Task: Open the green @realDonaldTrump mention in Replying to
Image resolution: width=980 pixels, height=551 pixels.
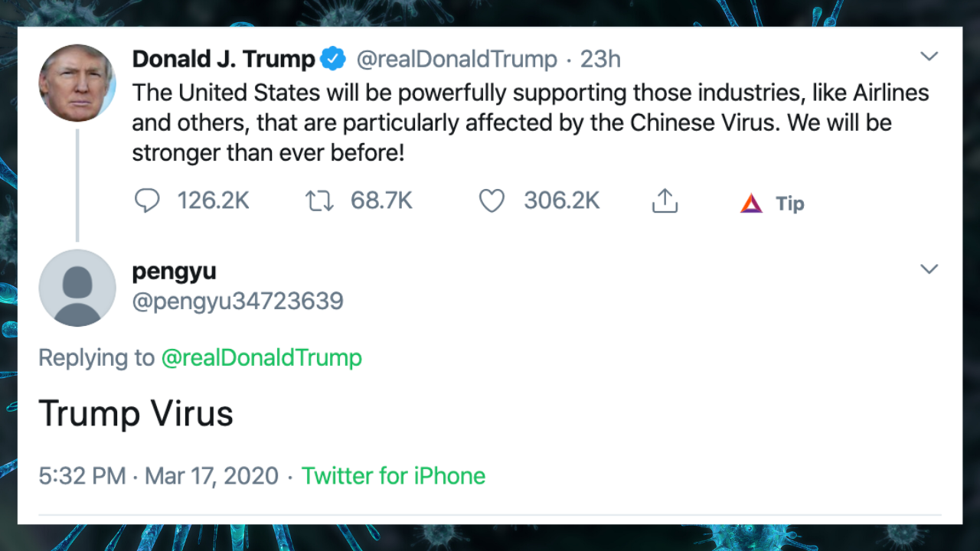Action: pos(261,357)
